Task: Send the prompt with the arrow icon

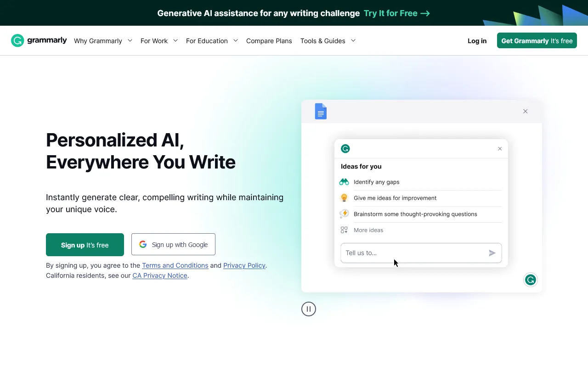Action: coord(492,253)
